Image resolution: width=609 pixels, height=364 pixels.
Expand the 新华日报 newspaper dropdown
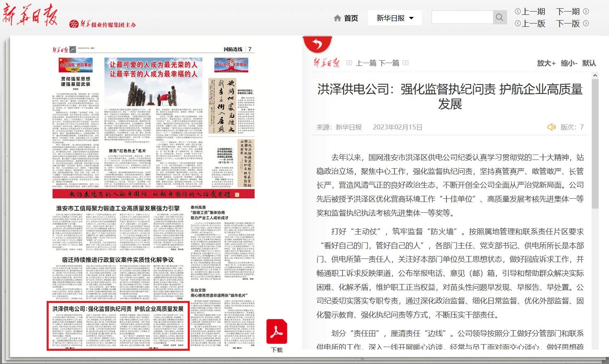pos(395,18)
